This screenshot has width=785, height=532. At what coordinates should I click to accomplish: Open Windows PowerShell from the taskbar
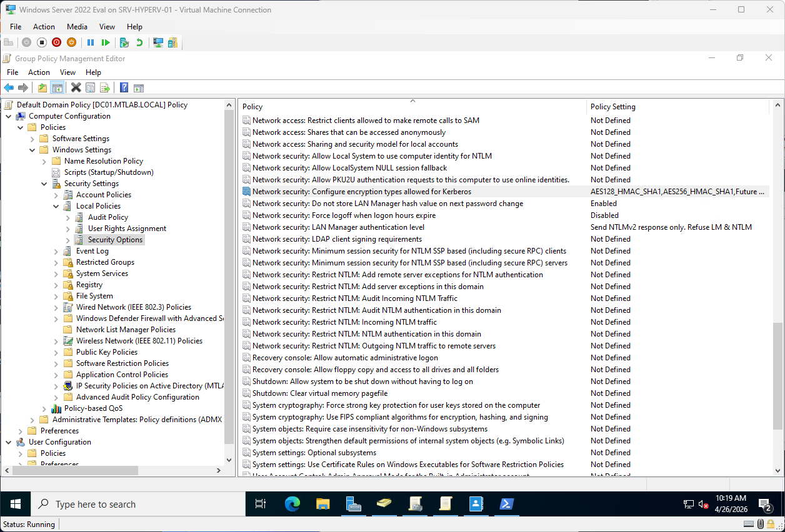[506, 504]
